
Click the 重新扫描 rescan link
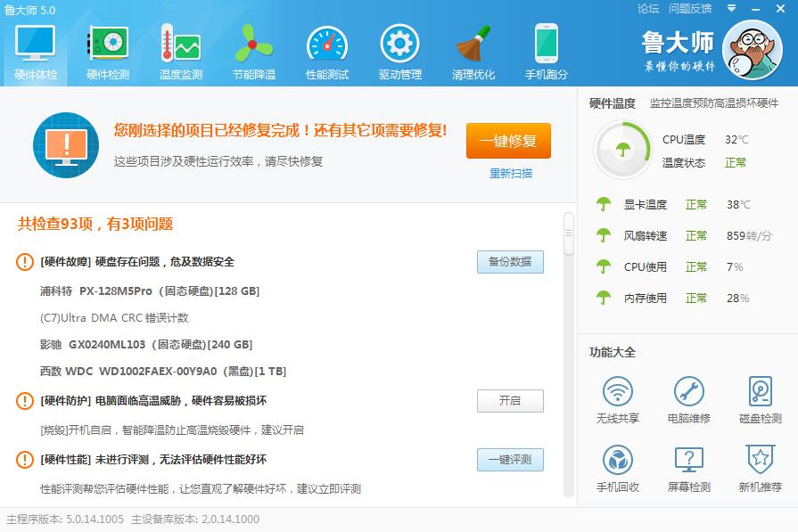510,174
